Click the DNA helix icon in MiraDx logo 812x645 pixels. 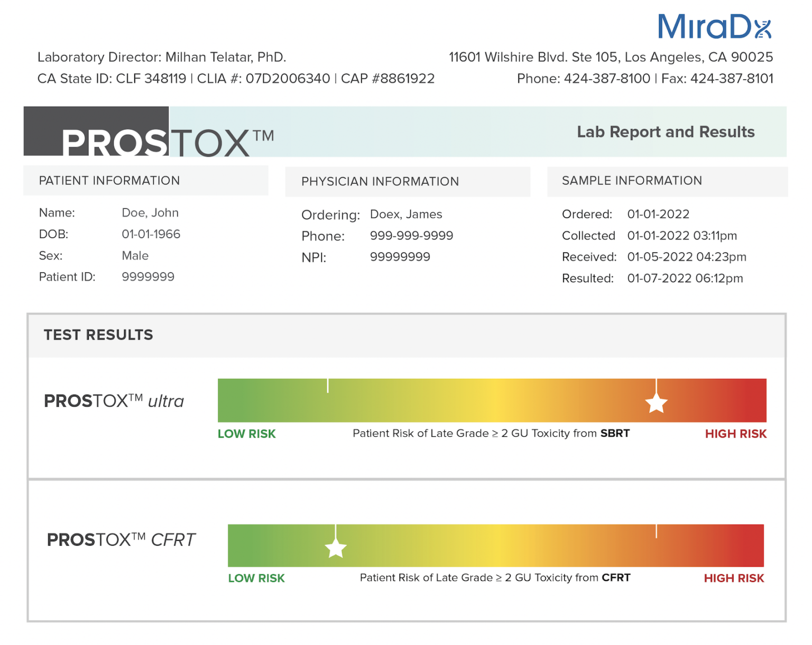click(762, 29)
